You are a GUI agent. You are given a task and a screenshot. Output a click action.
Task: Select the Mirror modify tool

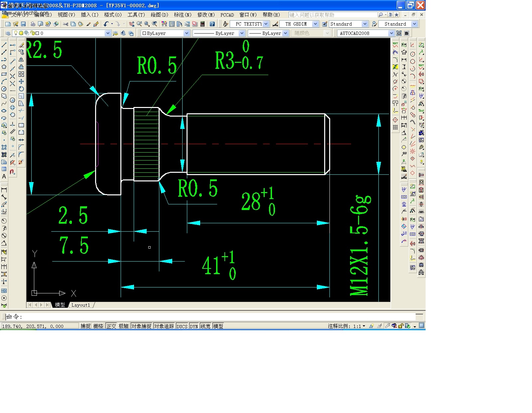tap(21, 59)
